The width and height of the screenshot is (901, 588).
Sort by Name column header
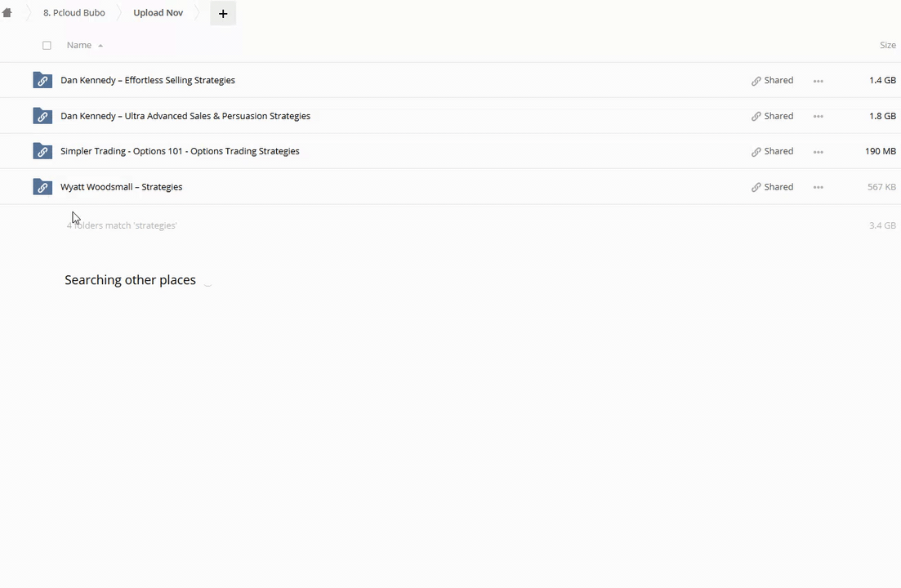79,46
